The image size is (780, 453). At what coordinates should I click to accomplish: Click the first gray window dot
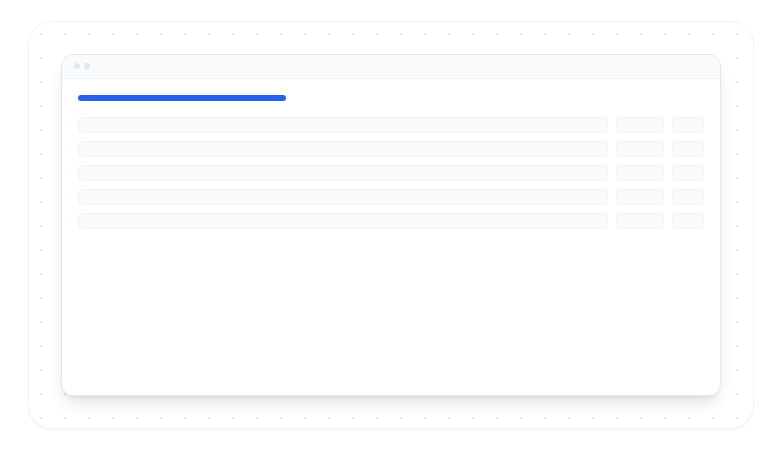click(77, 66)
